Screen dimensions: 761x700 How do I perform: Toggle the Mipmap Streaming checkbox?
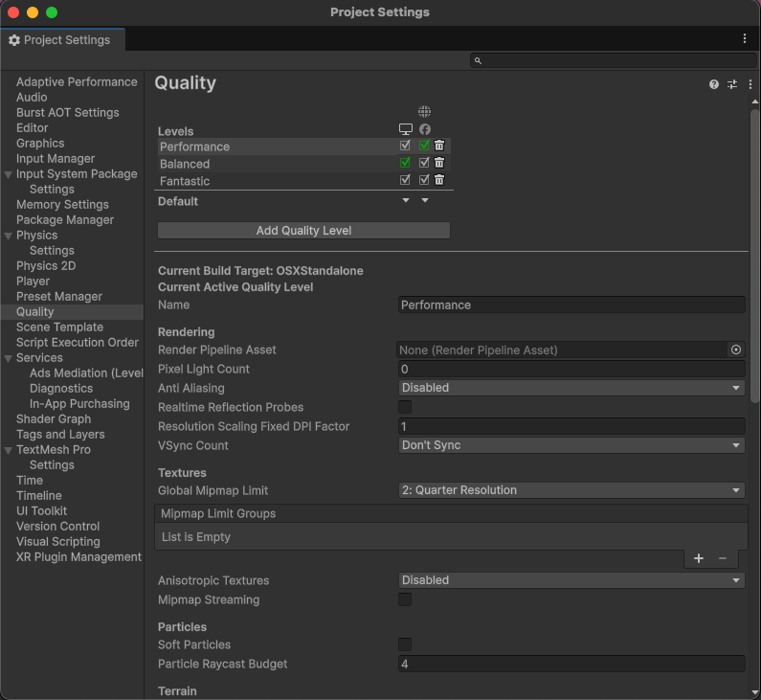[x=405, y=599]
